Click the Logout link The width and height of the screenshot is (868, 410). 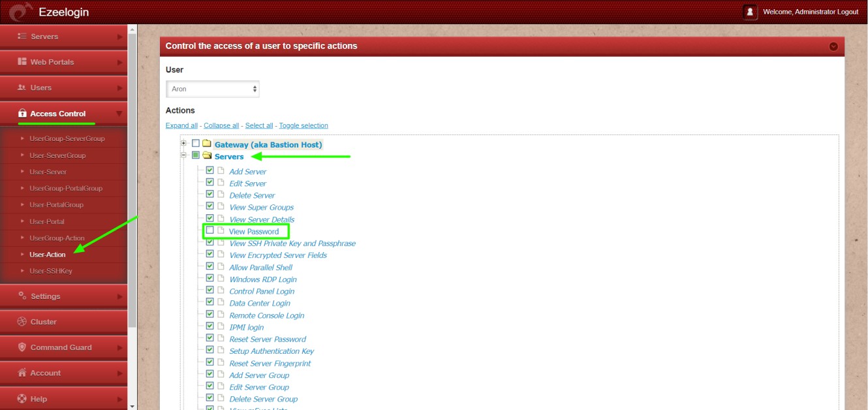coord(848,12)
